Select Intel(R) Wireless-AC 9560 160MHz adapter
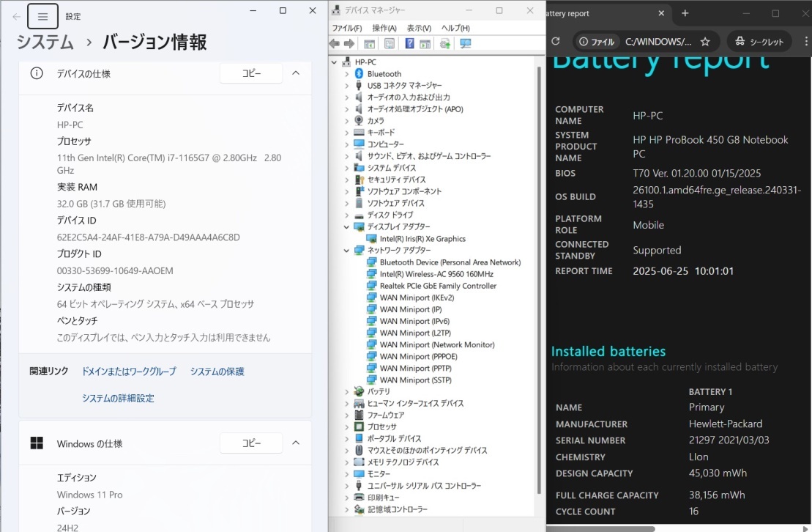This screenshot has width=812, height=532. [436, 274]
